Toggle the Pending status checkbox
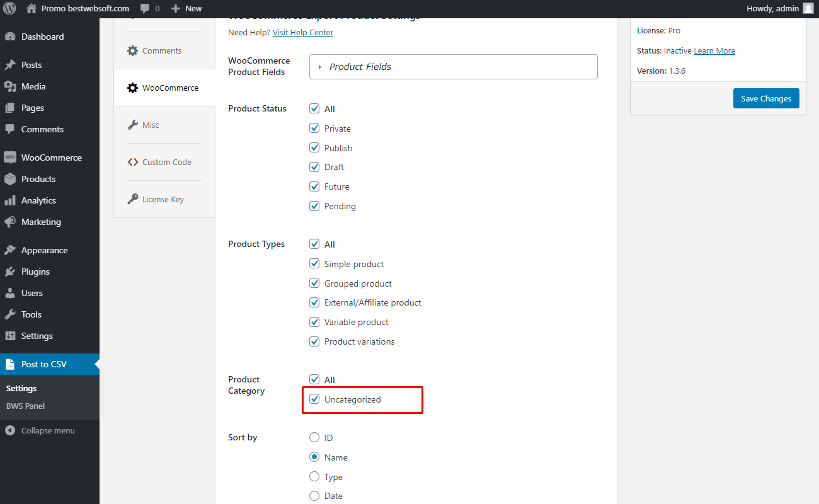 (x=314, y=206)
